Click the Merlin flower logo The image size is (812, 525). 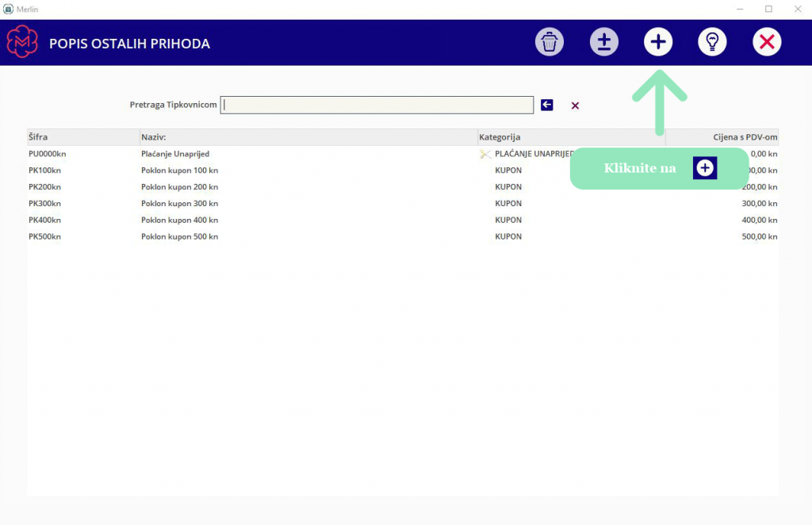[x=22, y=41]
